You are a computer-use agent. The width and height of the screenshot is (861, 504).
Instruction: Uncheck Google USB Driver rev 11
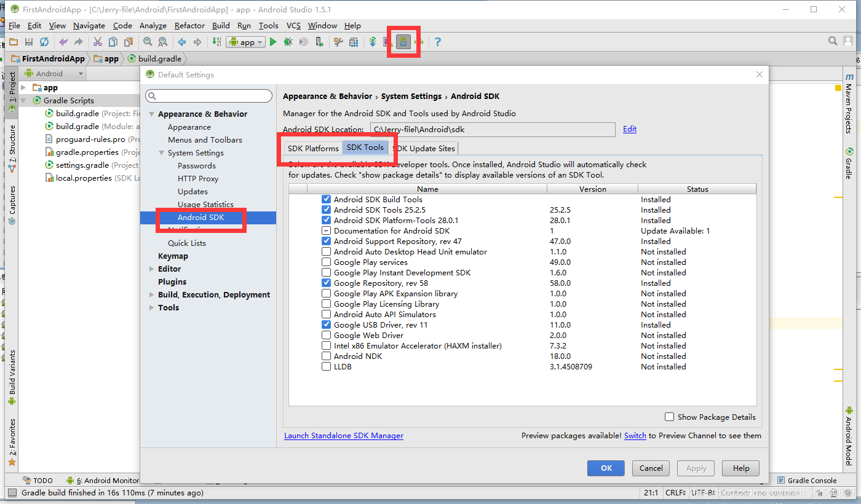[x=326, y=325]
